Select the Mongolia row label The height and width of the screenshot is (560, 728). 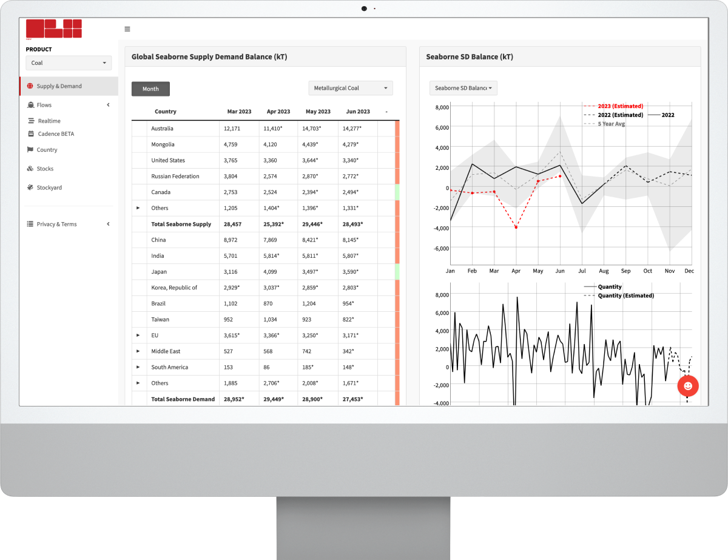[163, 144]
